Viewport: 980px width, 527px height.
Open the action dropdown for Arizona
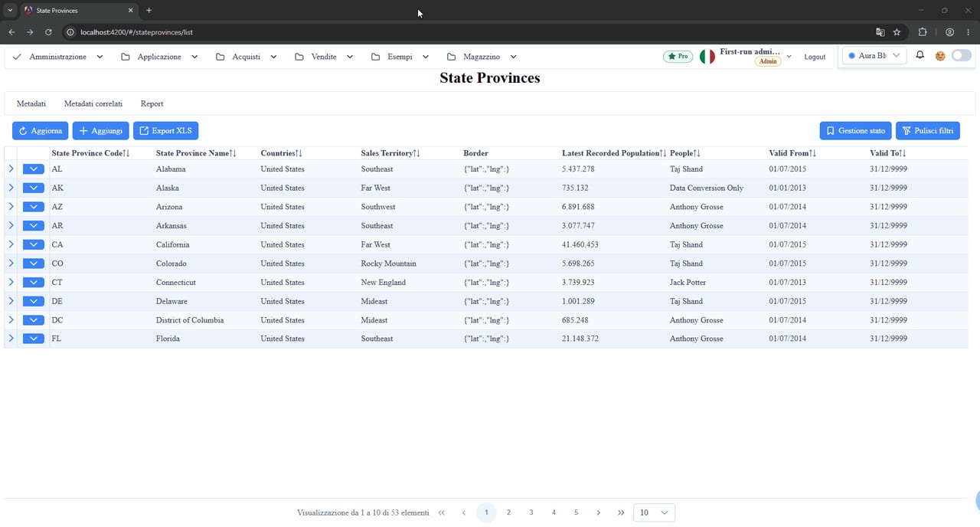34,207
